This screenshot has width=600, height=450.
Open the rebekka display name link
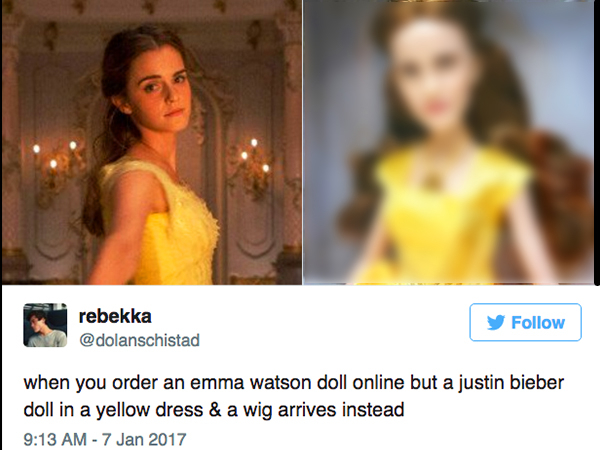pyautogui.click(x=115, y=316)
